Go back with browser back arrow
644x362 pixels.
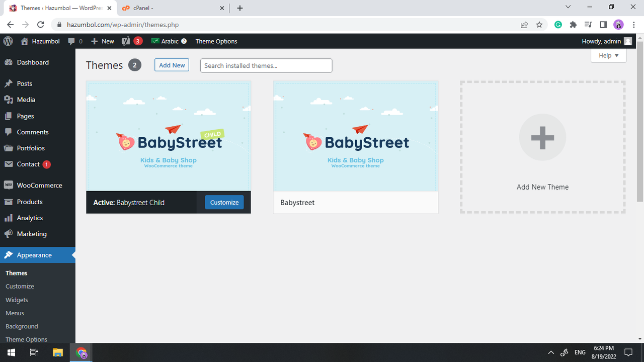11,24
